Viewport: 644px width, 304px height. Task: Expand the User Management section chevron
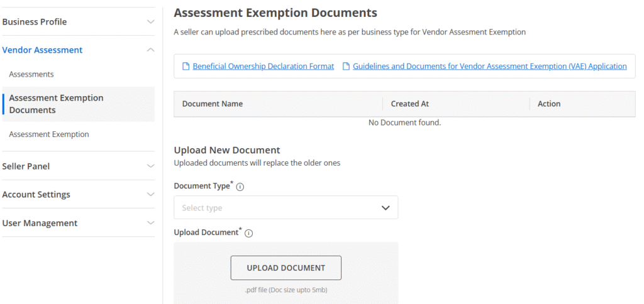click(150, 223)
